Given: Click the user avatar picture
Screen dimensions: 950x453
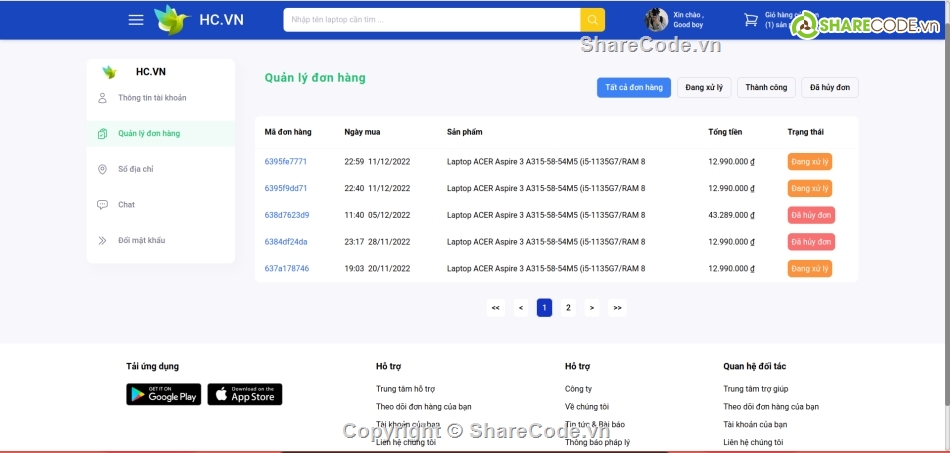Looking at the screenshot, I should (x=656, y=20).
